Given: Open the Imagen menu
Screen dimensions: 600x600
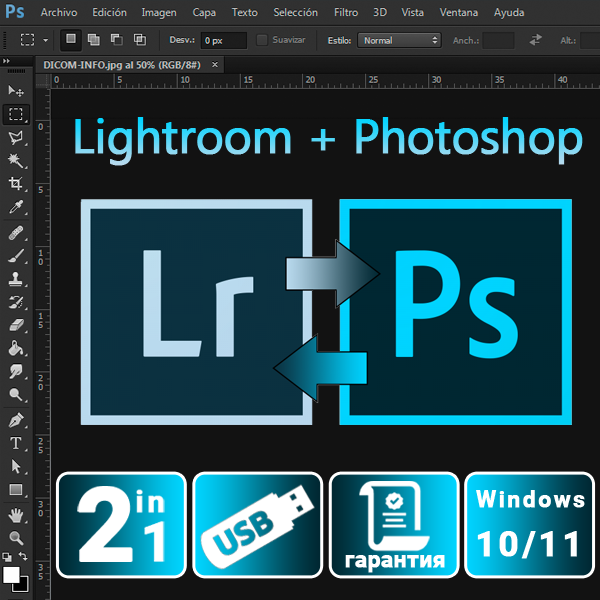Looking at the screenshot, I should tap(159, 13).
